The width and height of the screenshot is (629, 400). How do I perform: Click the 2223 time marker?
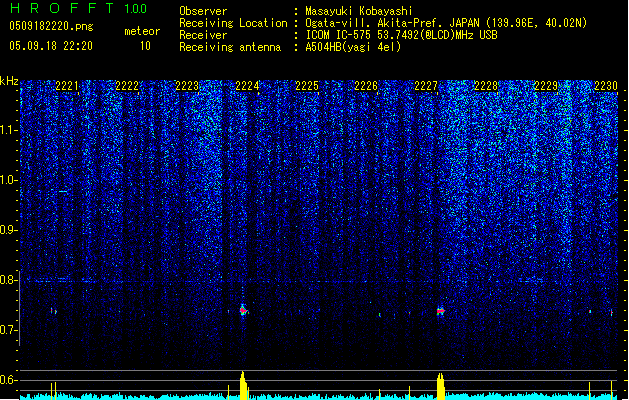[x=187, y=86]
